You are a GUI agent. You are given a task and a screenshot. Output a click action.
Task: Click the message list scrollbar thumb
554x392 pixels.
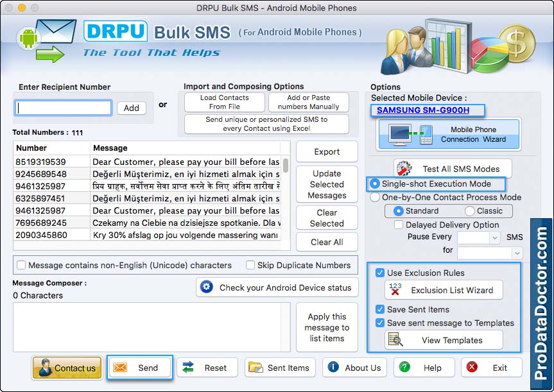[286, 166]
